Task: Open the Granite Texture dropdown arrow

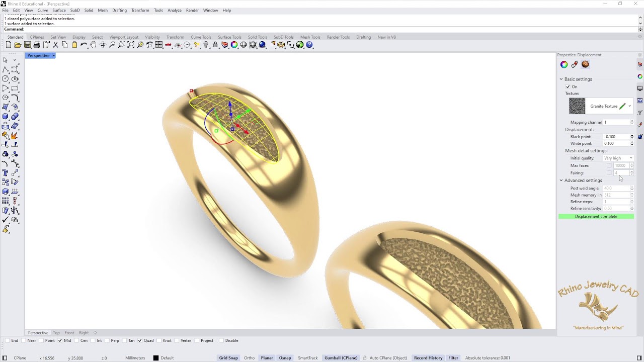Action: tap(629, 106)
